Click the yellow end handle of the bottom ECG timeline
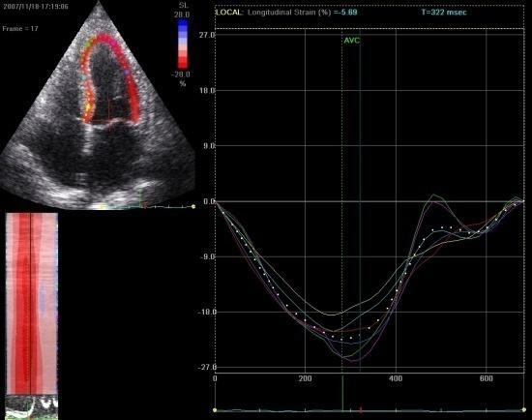The height and width of the screenshot is (420, 532). [x=525, y=410]
